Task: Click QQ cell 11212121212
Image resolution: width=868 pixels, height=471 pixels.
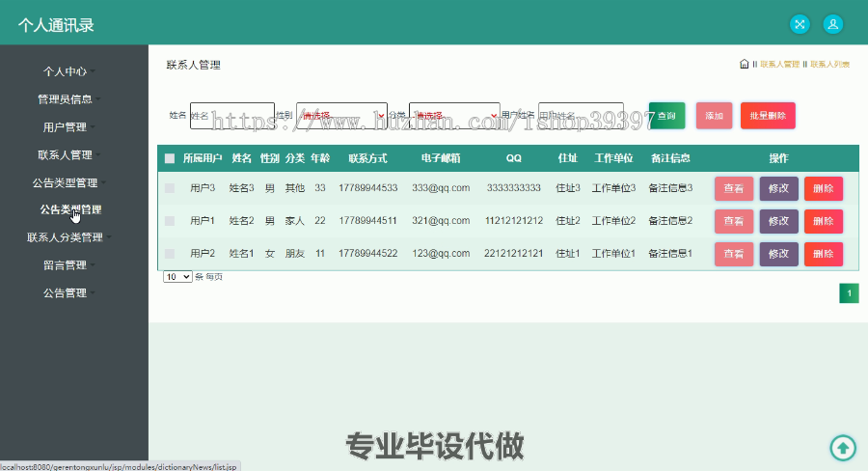Action: pyautogui.click(x=514, y=220)
